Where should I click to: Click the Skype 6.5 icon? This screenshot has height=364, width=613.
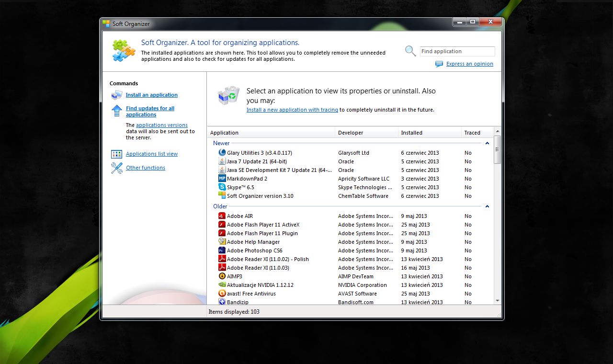(x=222, y=187)
